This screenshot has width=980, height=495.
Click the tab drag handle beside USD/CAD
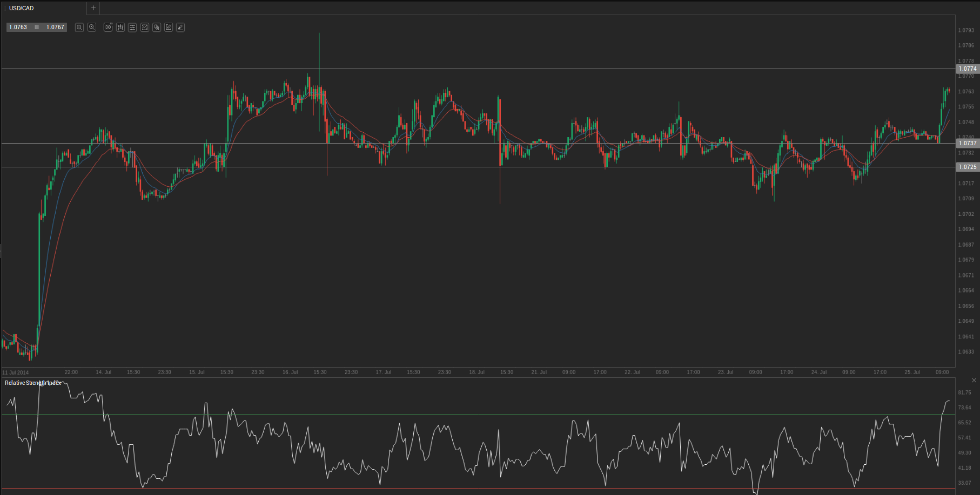point(5,8)
